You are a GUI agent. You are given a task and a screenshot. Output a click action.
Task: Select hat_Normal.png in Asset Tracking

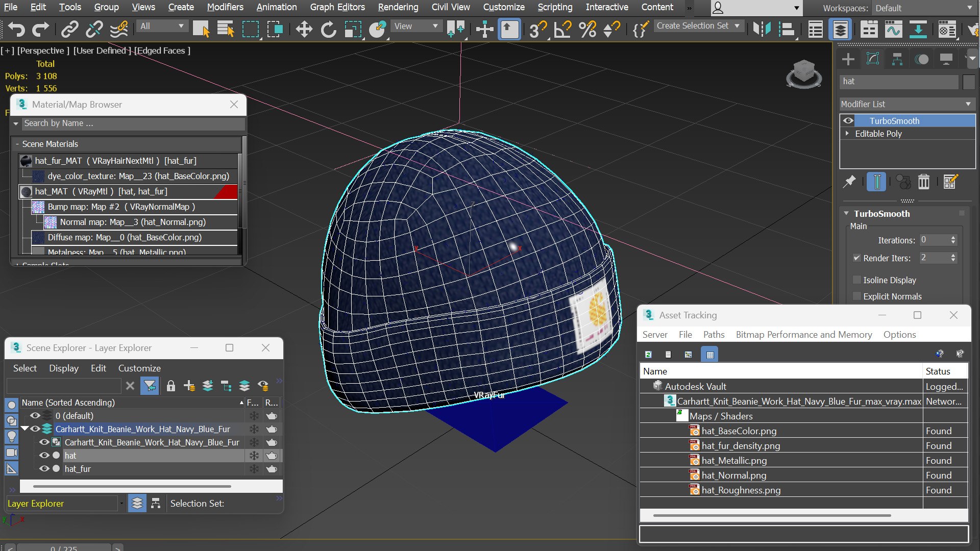[x=733, y=475]
